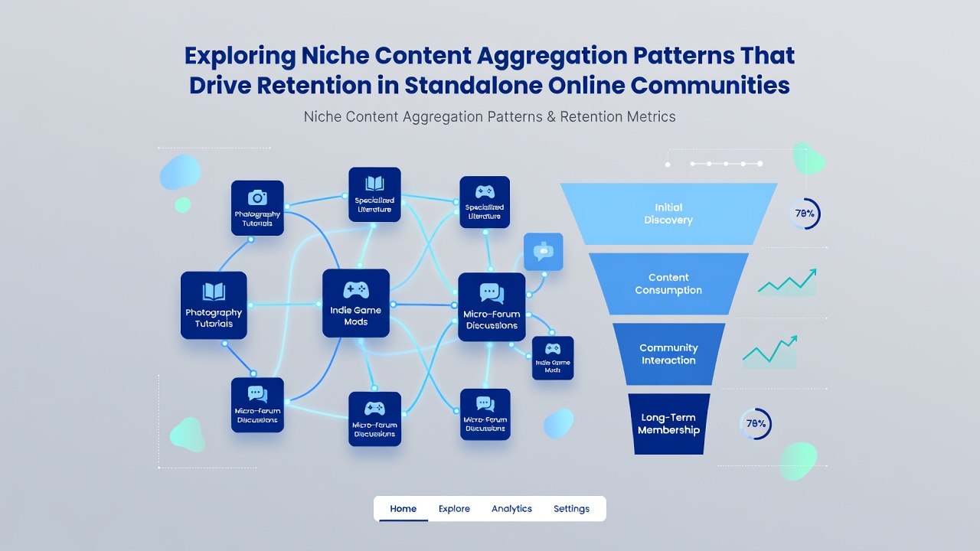This screenshot has width=980, height=551.
Task: Click the 78% ring beside Initial Discovery
Action: pos(805,214)
